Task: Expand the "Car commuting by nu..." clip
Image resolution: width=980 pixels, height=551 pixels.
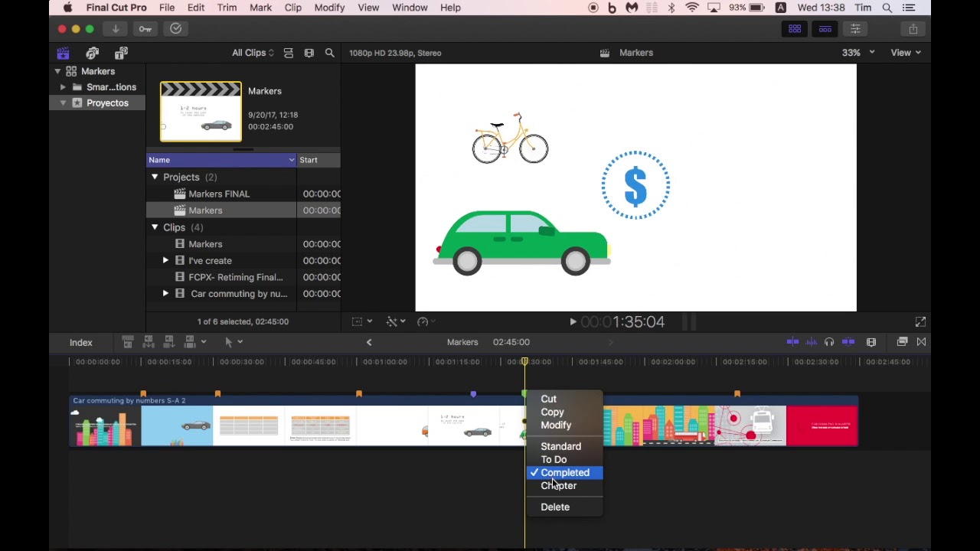Action: coord(165,294)
